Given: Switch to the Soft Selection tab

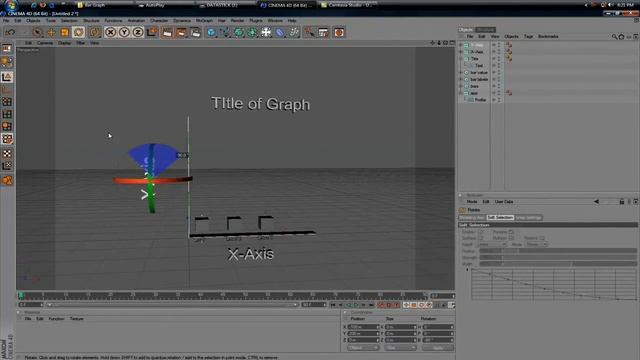Looking at the screenshot, I should pyautogui.click(x=500, y=218).
